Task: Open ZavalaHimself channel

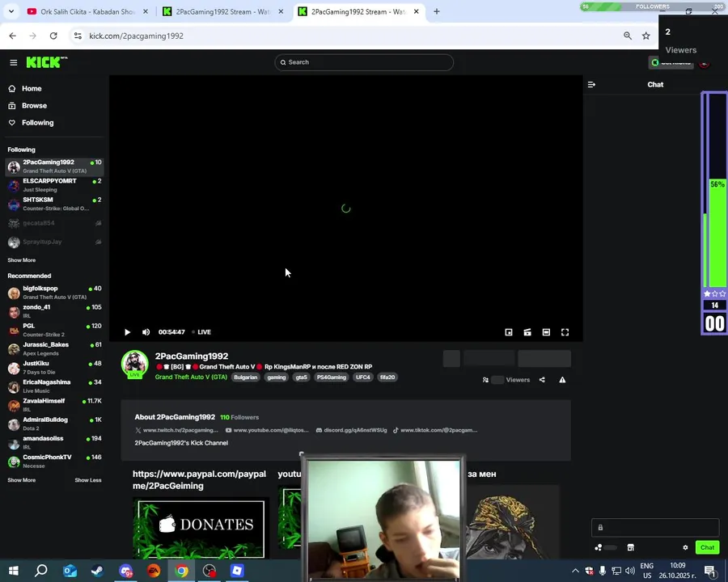Action: click(54, 405)
